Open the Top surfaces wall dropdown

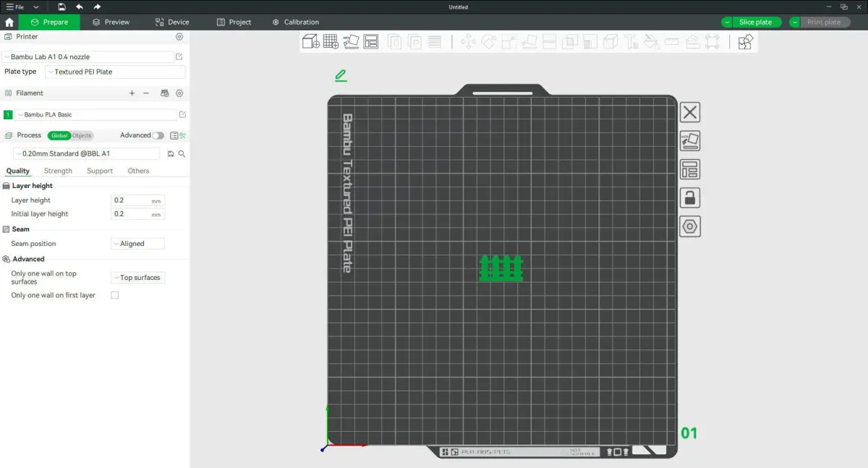[x=137, y=278]
